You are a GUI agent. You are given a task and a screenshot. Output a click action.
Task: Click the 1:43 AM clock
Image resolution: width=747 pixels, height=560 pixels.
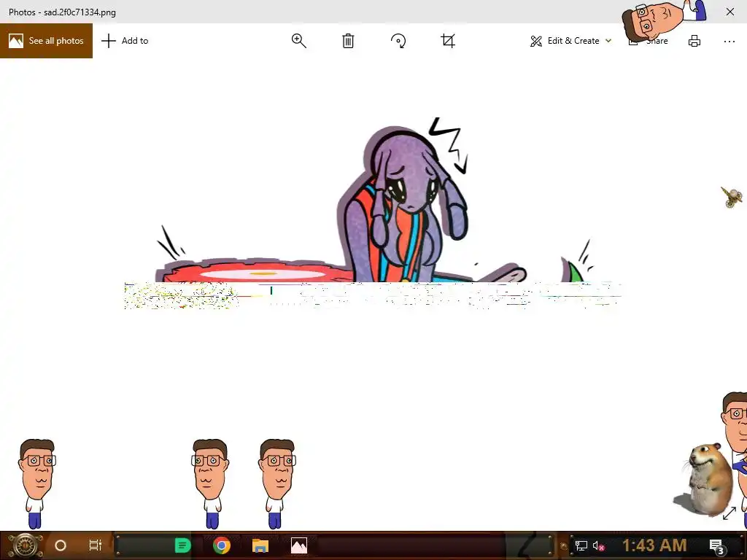click(x=654, y=545)
